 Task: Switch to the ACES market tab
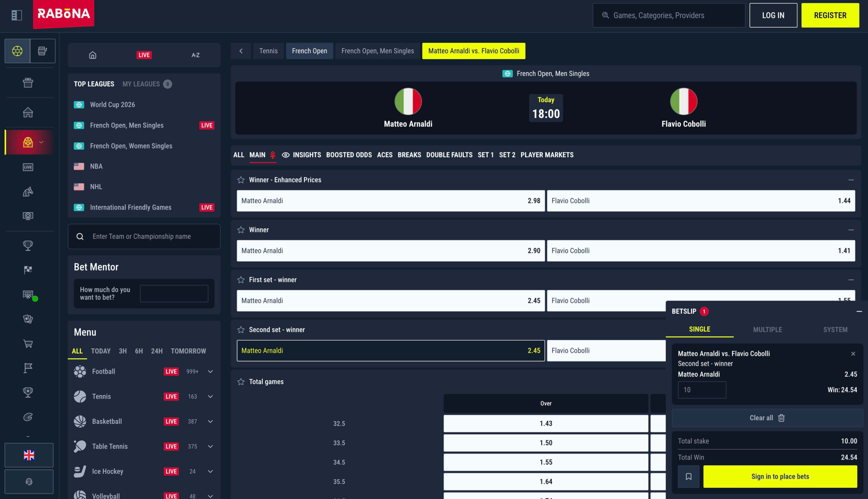tap(385, 155)
